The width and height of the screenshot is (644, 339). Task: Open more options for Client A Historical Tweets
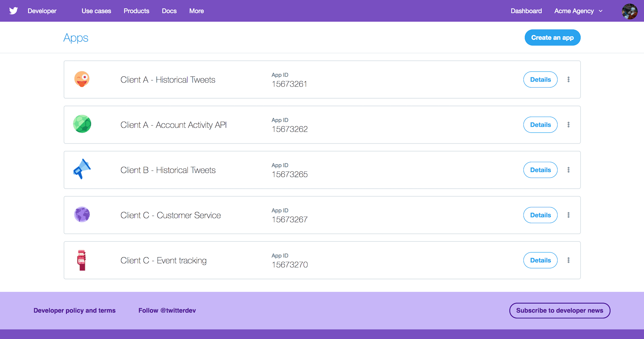pos(568,79)
